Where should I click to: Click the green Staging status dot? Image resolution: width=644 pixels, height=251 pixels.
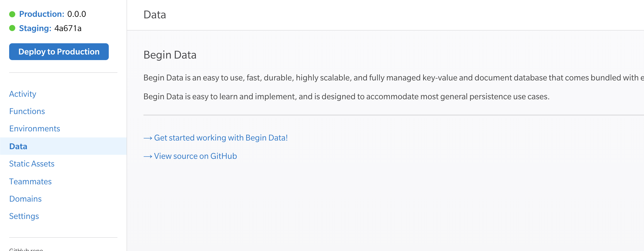click(x=12, y=28)
